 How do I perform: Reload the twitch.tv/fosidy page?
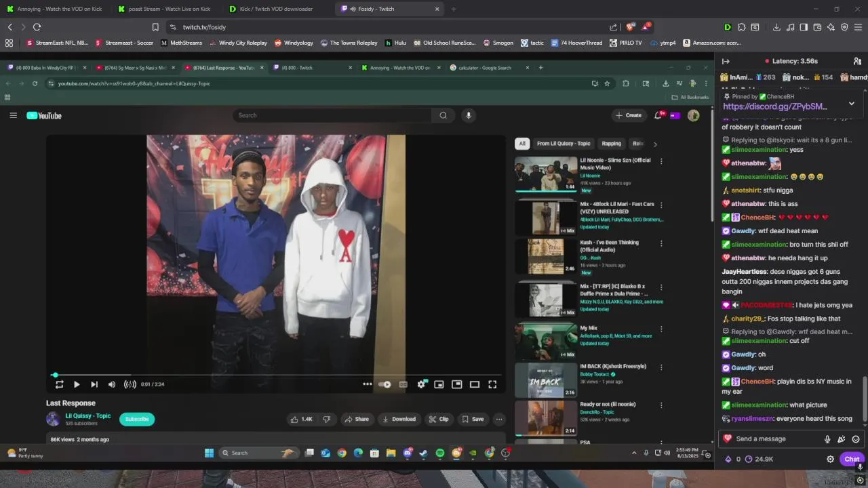click(37, 27)
